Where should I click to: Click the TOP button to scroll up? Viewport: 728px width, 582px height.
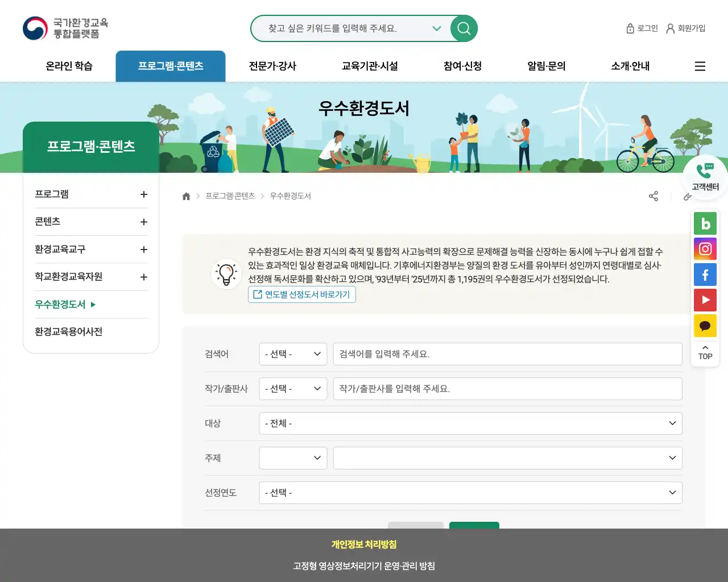click(x=705, y=352)
